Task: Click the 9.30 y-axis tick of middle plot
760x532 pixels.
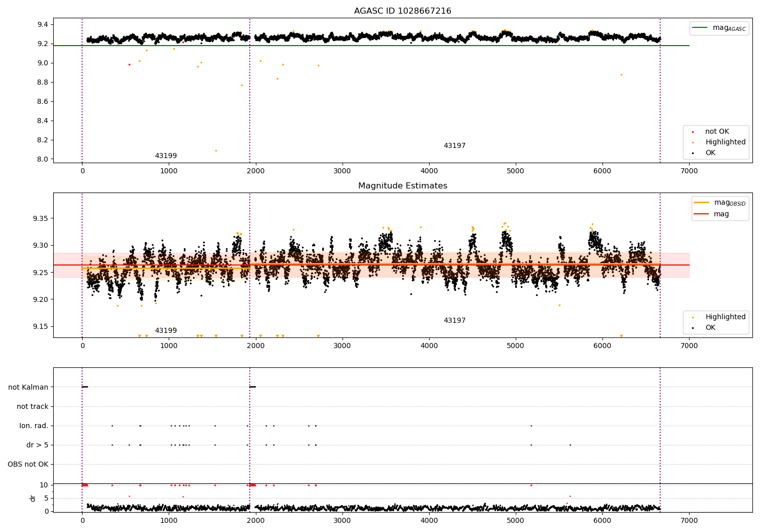Action: point(41,246)
